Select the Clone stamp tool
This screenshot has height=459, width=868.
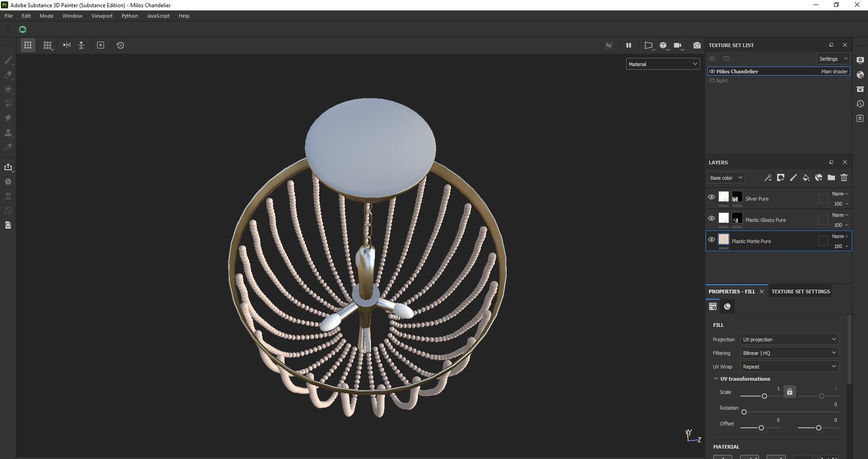tap(8, 133)
